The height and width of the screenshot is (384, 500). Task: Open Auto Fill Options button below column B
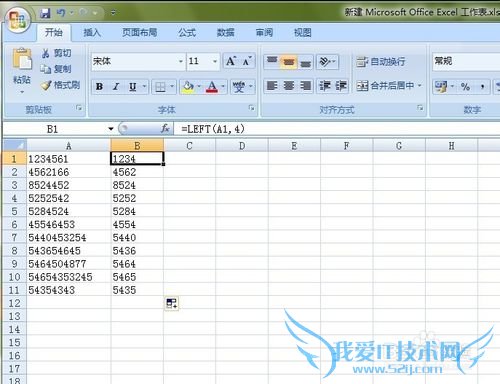171,303
